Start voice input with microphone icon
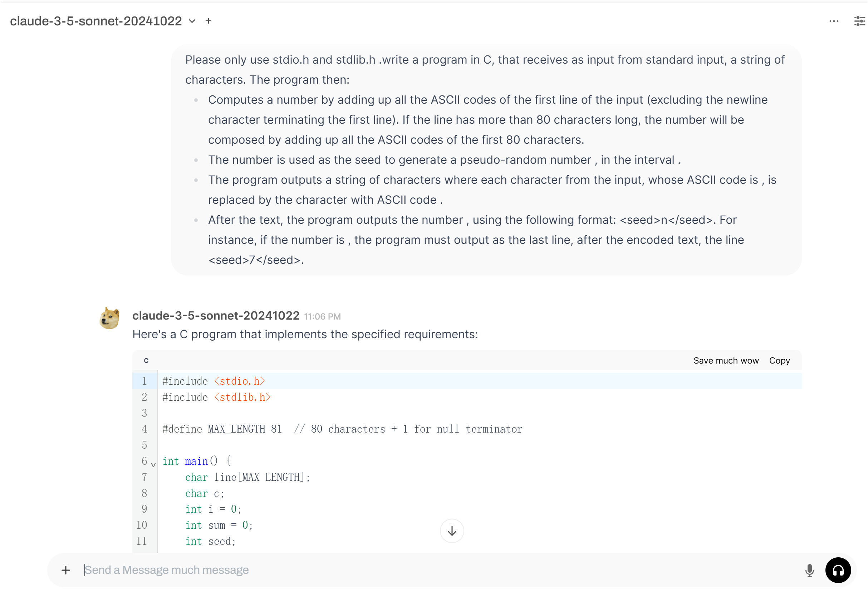The height and width of the screenshot is (597, 868). [x=809, y=571]
